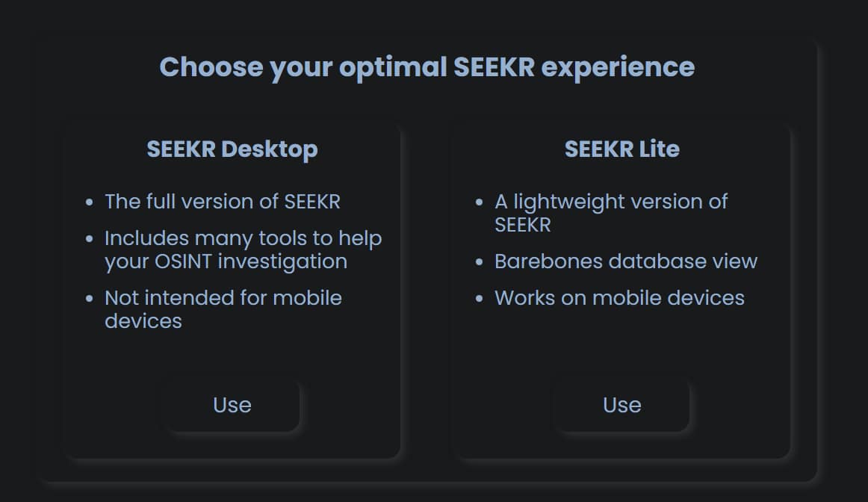Select the SEEKR Desktop card title
Image resolution: width=868 pixels, height=502 pixels.
(x=232, y=149)
